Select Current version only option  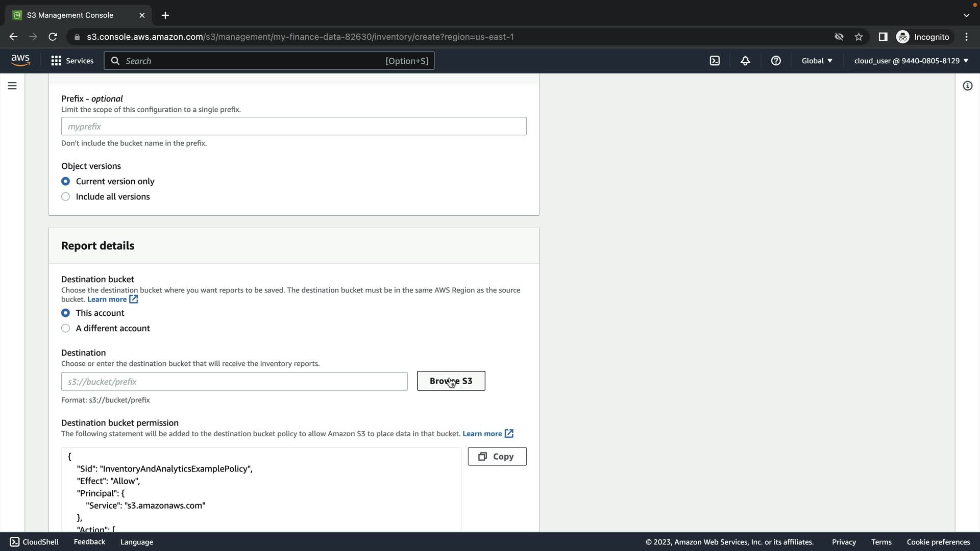(x=66, y=182)
